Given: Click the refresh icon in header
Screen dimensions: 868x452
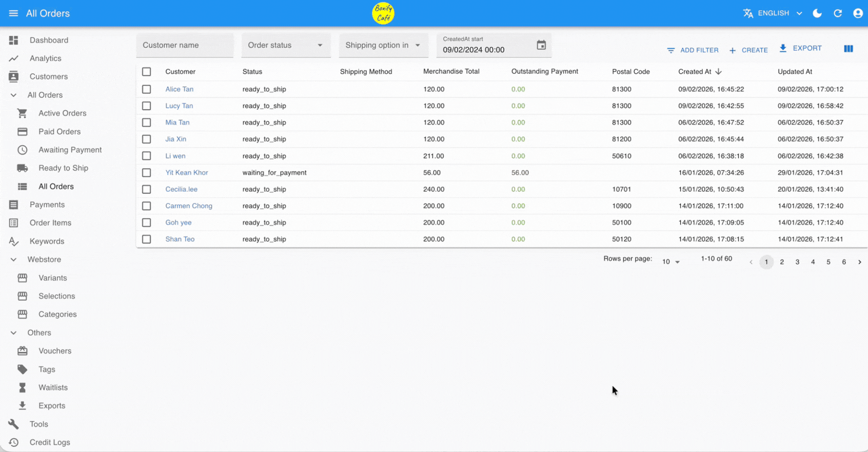Looking at the screenshot, I should [838, 13].
